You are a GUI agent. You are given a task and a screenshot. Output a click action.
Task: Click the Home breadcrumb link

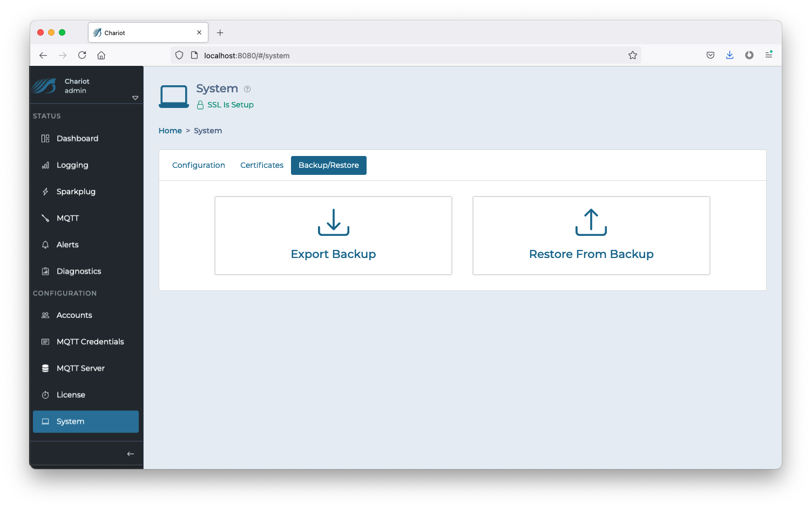pyautogui.click(x=170, y=131)
